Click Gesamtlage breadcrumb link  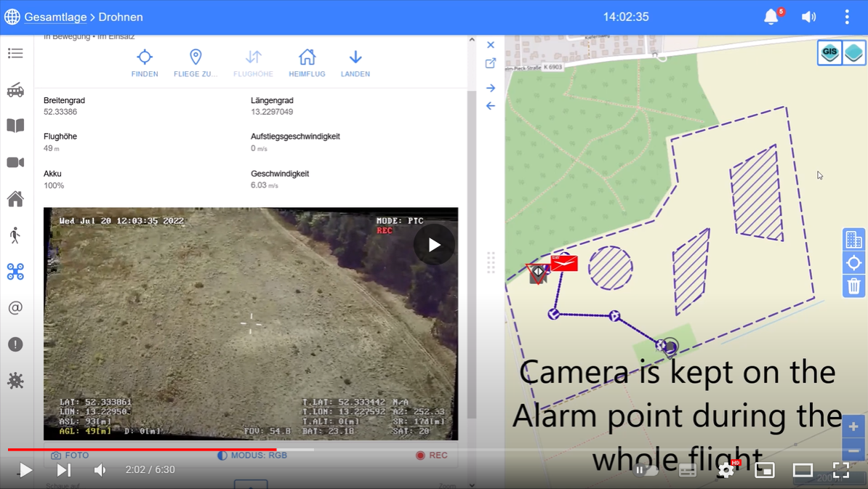[55, 17]
